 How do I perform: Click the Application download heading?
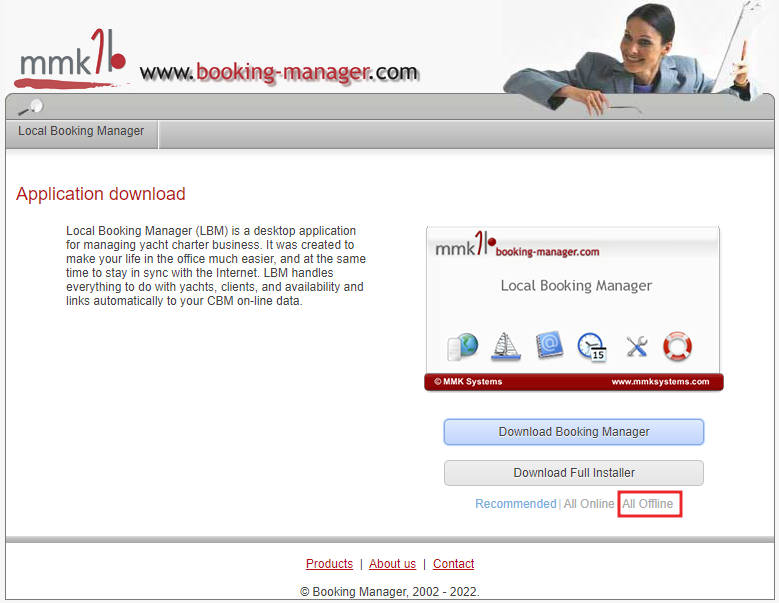coord(101,194)
